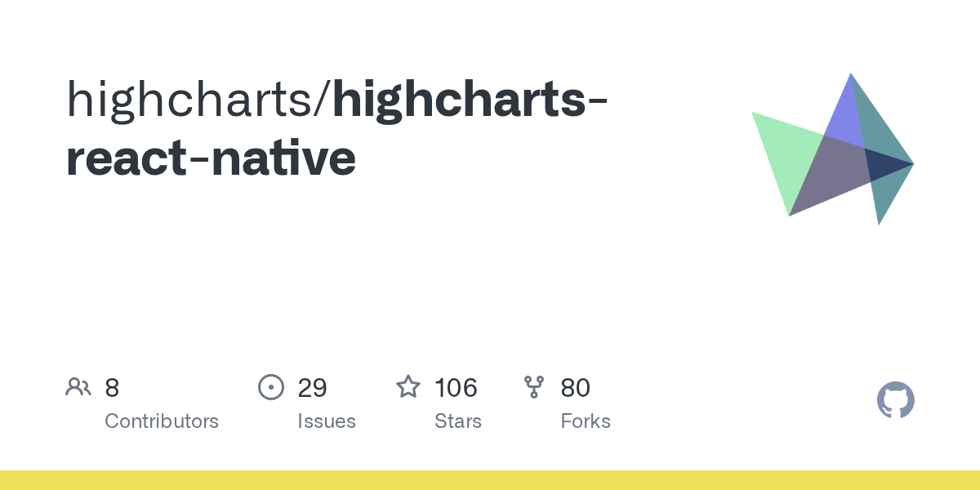The image size is (980, 490).
Task: Click the "Issues" label
Action: point(327,421)
